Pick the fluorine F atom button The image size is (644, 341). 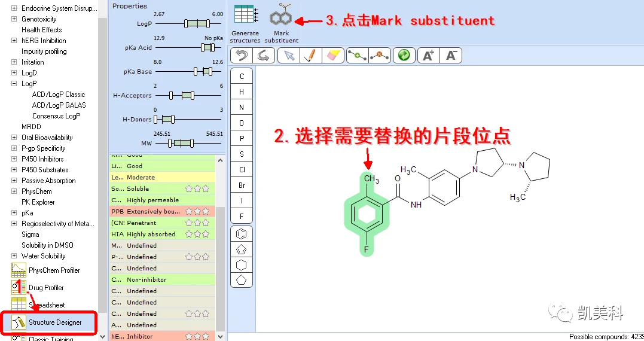[242, 216]
